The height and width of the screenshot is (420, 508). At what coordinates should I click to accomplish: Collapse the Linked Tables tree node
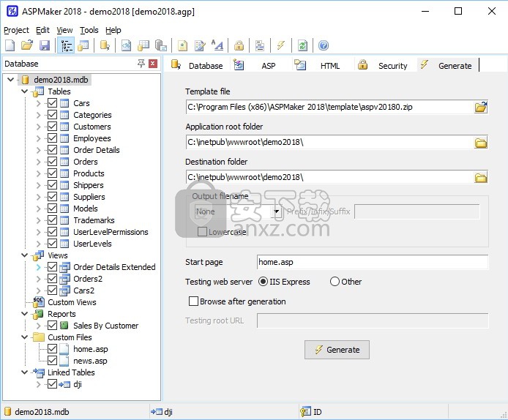click(x=25, y=372)
